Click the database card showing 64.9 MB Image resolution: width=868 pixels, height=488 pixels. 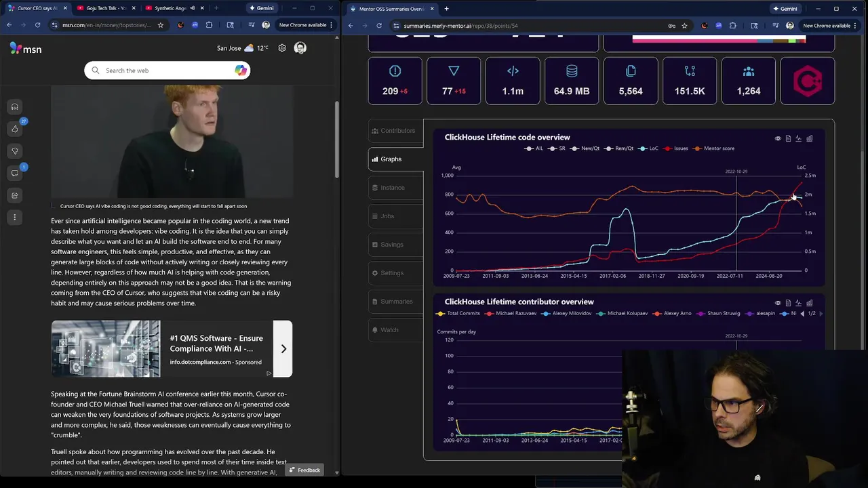click(x=572, y=81)
